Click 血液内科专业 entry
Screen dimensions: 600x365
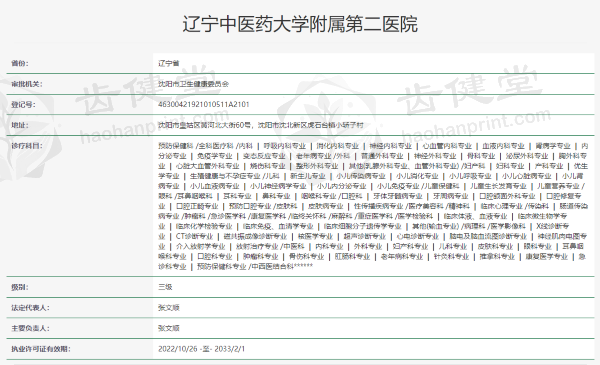point(503,146)
